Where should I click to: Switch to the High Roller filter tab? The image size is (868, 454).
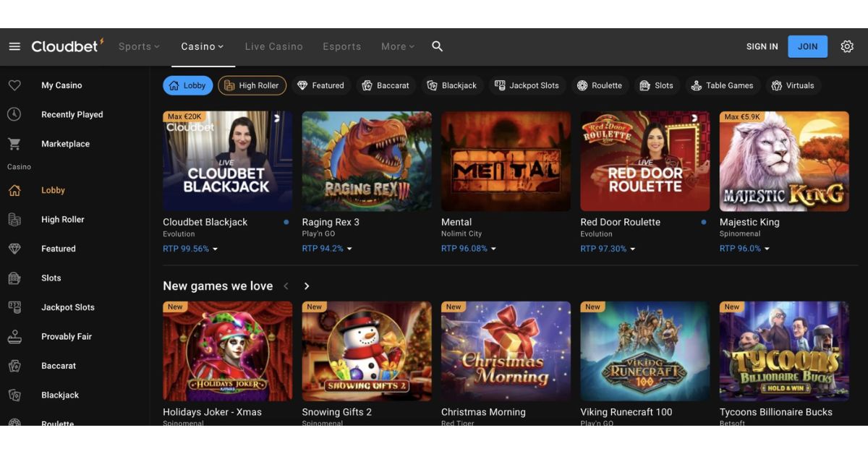tap(252, 85)
